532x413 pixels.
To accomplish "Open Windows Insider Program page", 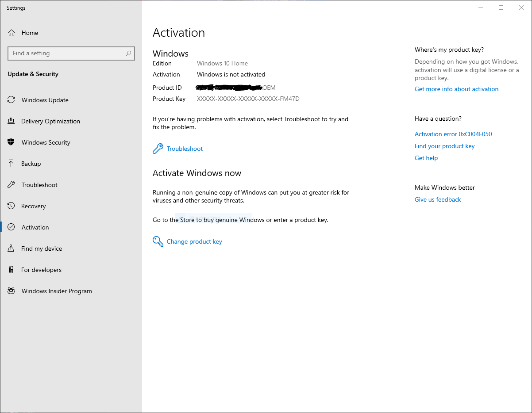I will pos(71,291).
